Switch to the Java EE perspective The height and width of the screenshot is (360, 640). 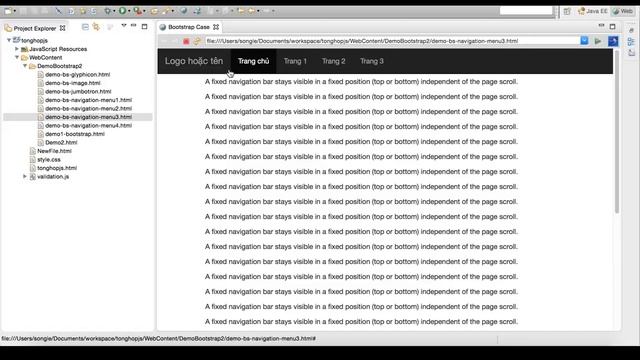[593, 11]
